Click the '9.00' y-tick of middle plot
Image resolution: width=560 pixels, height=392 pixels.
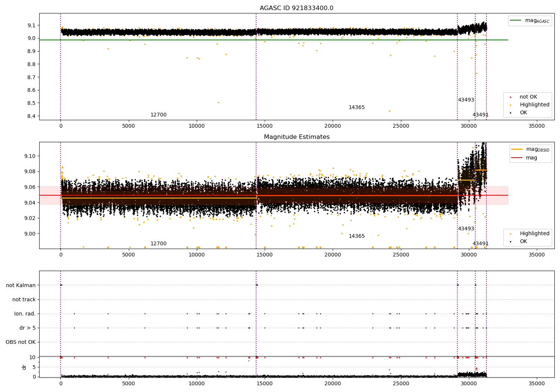[x=30, y=234]
